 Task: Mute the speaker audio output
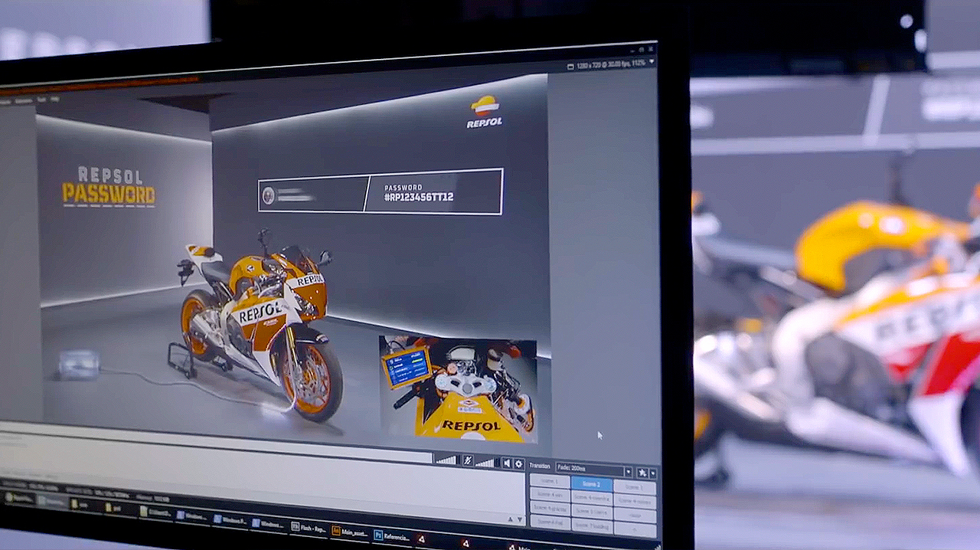507,463
